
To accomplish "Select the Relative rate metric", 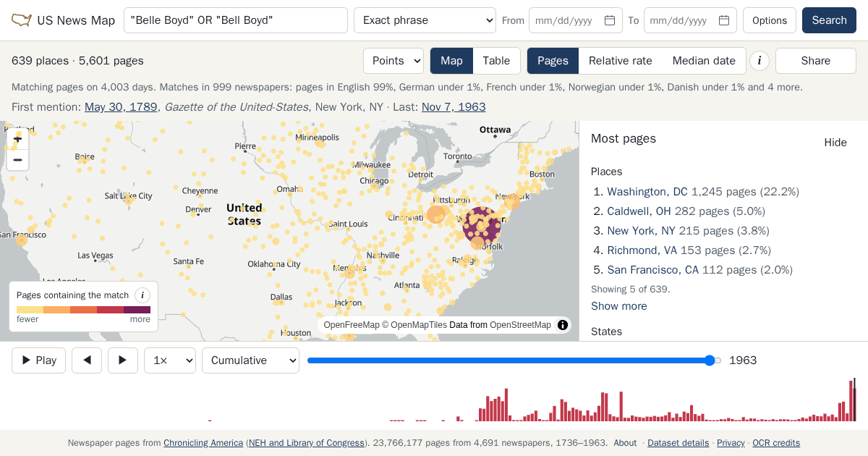I will (x=620, y=61).
